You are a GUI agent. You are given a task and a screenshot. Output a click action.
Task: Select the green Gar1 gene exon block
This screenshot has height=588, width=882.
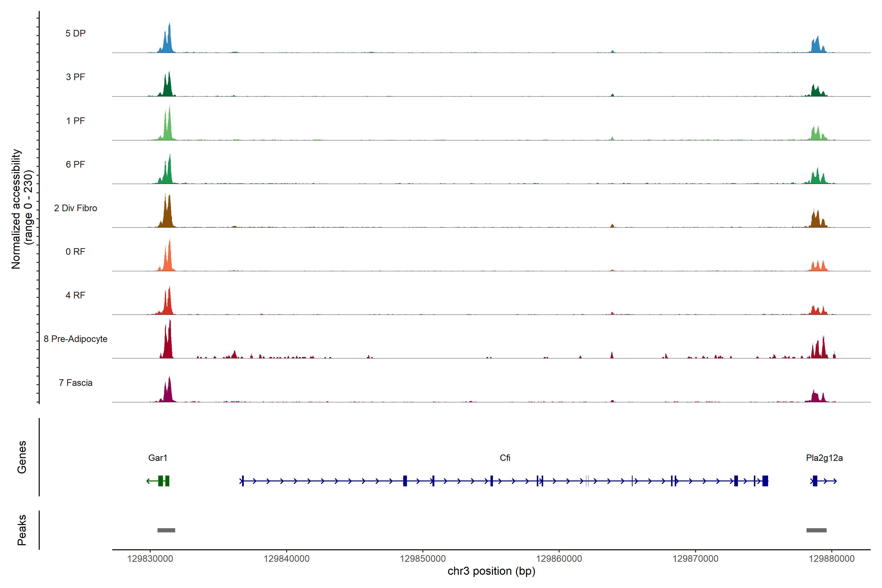(x=161, y=481)
